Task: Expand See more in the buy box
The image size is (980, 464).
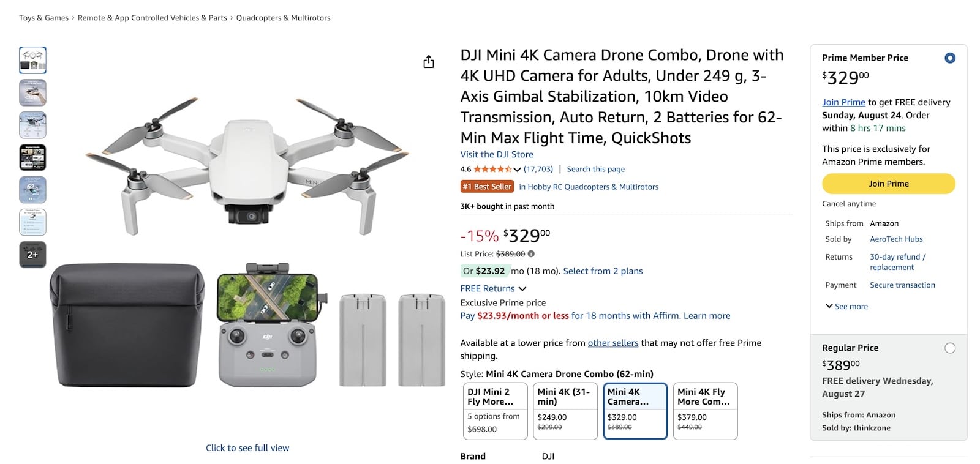Action: (846, 306)
